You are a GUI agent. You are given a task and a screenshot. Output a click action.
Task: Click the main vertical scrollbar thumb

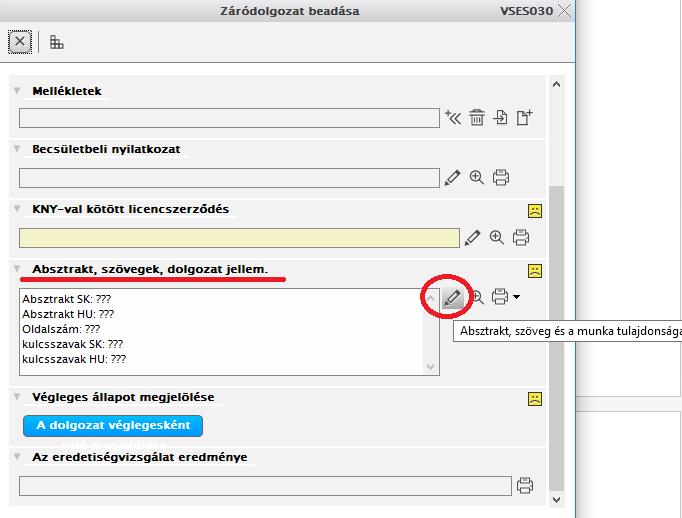point(556,338)
